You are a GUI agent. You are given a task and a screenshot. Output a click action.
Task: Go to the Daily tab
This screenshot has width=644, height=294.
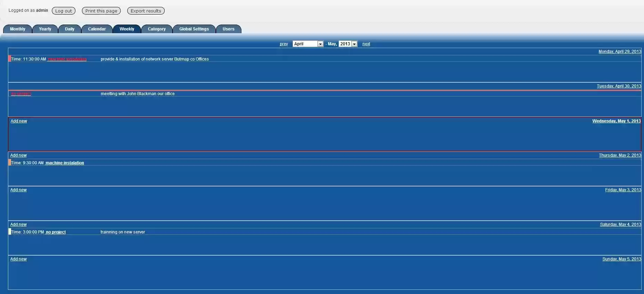click(x=70, y=29)
